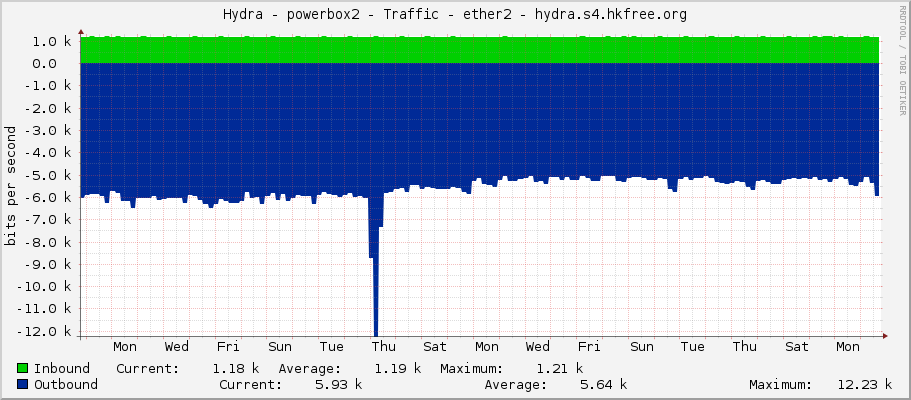The image size is (911, 400).
Task: Click the -6.0 k y-axis label
Action: pyautogui.click(x=48, y=198)
